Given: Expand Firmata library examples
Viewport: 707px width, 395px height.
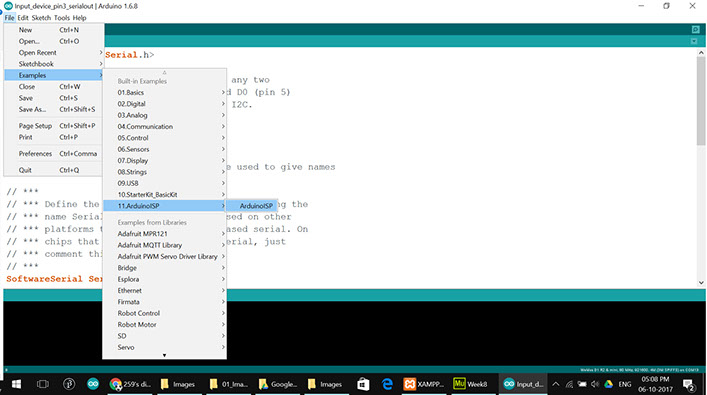Looking at the screenshot, I should tap(165, 302).
